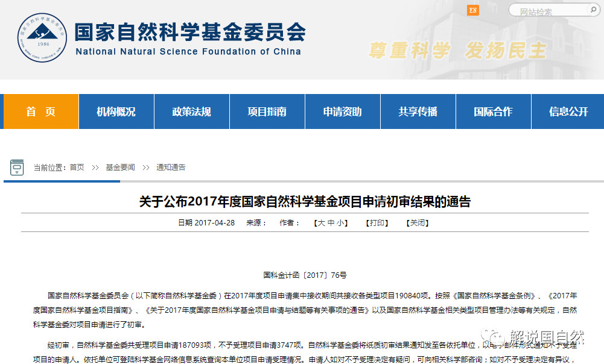Click the magnifier search icon
The height and width of the screenshot is (364, 604).
[593, 10]
